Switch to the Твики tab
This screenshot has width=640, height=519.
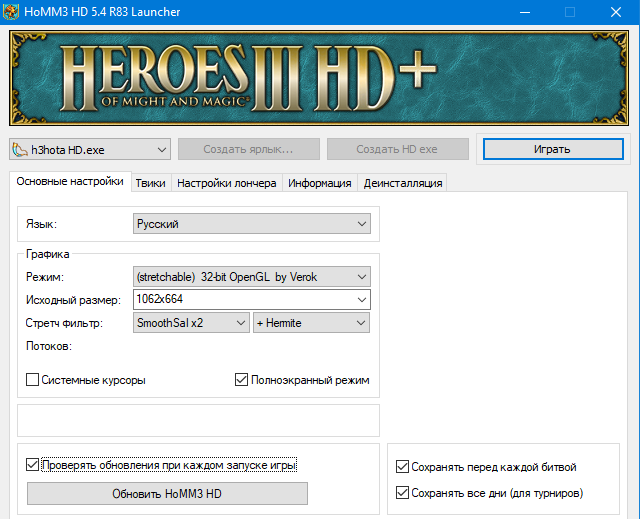point(151,183)
